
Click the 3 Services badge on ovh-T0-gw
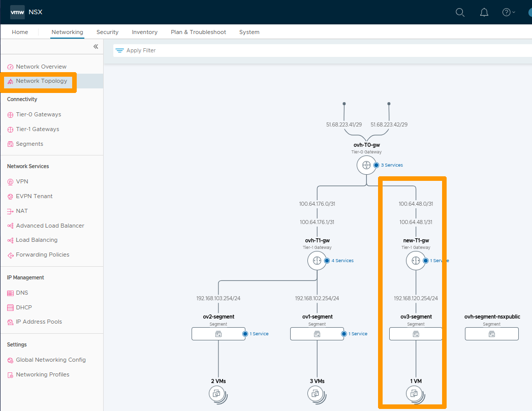point(390,165)
